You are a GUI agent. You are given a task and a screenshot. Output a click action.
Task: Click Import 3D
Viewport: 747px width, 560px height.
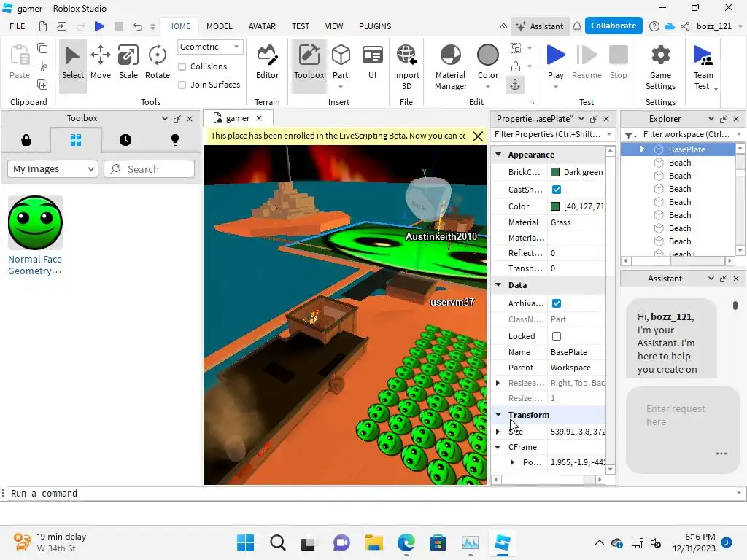click(406, 66)
